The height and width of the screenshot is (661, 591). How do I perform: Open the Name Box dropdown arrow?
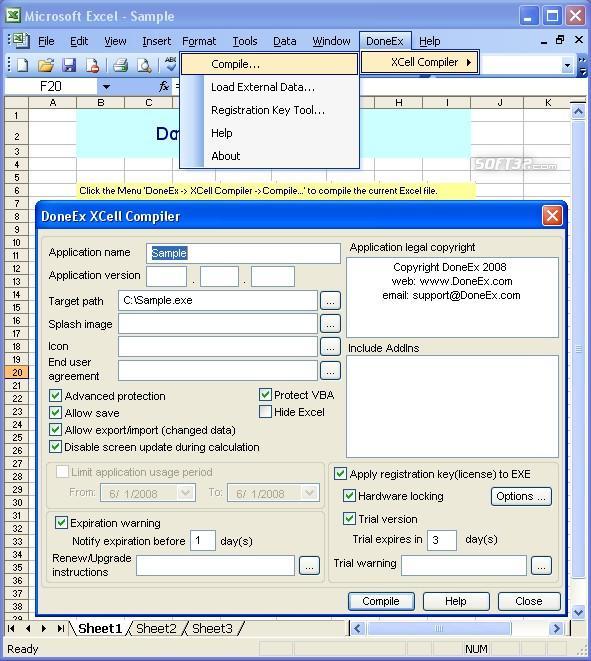pos(106,87)
